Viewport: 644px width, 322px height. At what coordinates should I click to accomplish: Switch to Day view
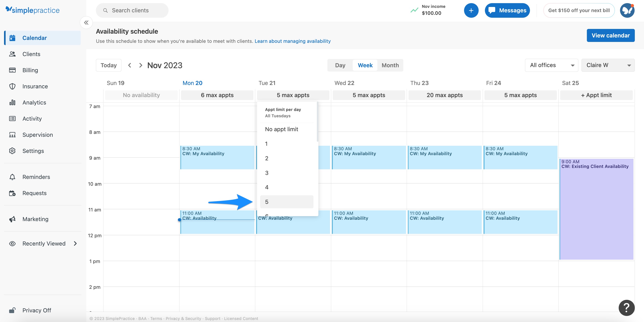[x=340, y=65]
